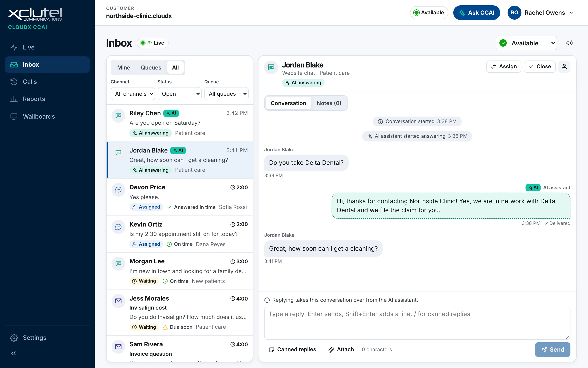Click the Reports bar chart icon
This screenshot has height=368, width=588.
[14, 99]
